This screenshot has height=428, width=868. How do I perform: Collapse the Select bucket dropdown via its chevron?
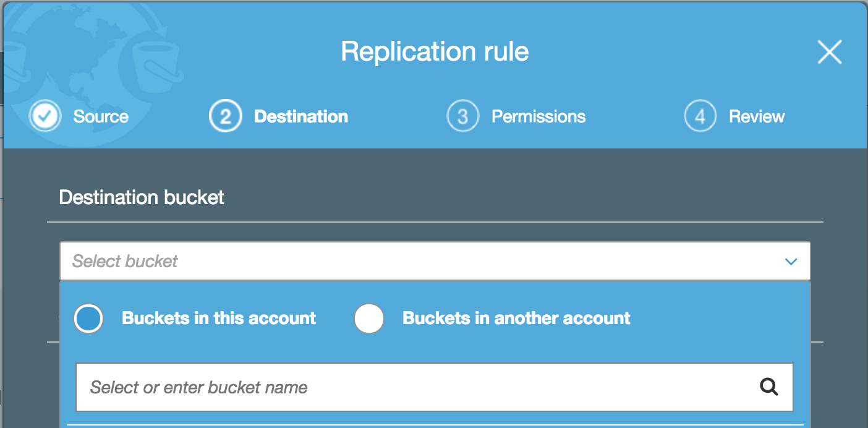click(791, 262)
